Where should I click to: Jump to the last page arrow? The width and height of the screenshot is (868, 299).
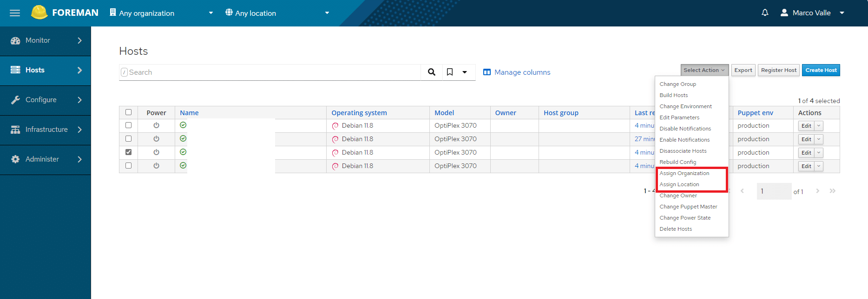click(833, 191)
